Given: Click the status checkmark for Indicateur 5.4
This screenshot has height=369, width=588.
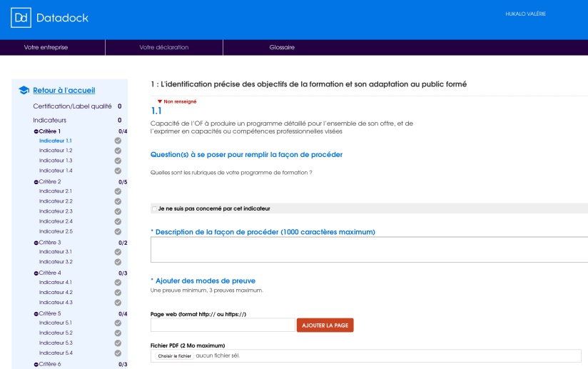Looking at the screenshot, I should click(x=118, y=353).
